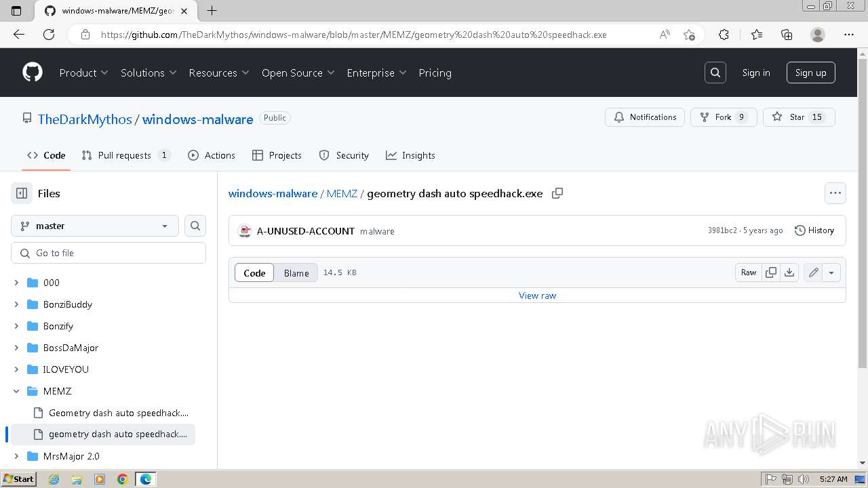
Task: Expand the 000 folder chevron
Action: (x=16, y=283)
